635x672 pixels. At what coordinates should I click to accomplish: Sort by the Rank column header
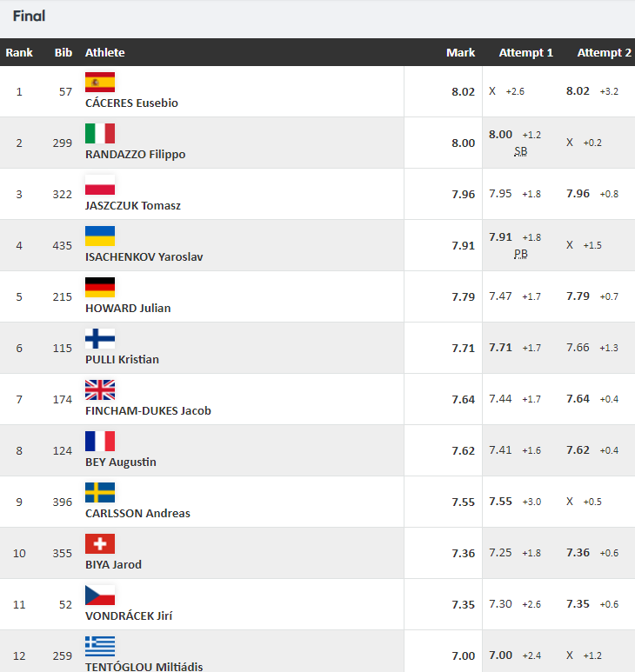coord(19,52)
